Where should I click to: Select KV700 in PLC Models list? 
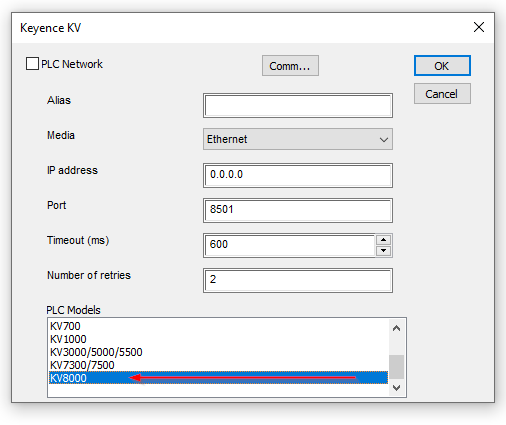coord(218,326)
